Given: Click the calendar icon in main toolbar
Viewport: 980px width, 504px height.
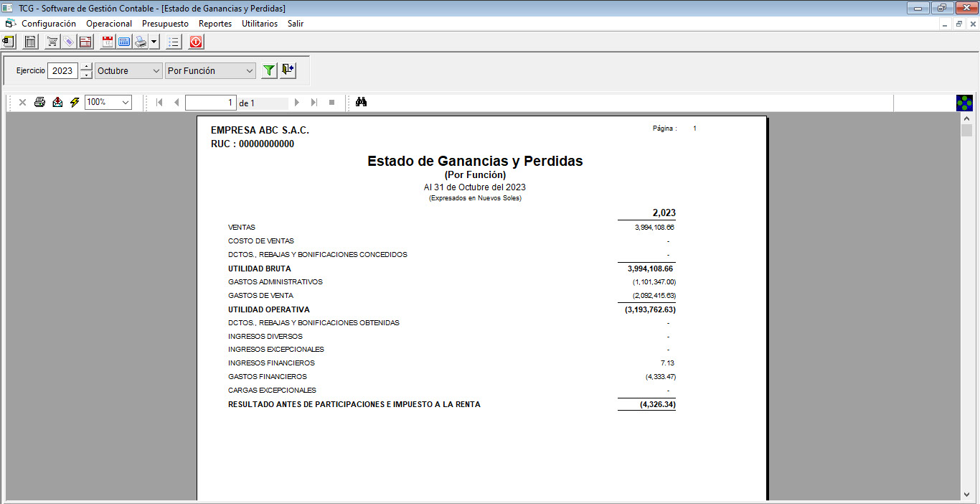Looking at the screenshot, I should pos(108,42).
